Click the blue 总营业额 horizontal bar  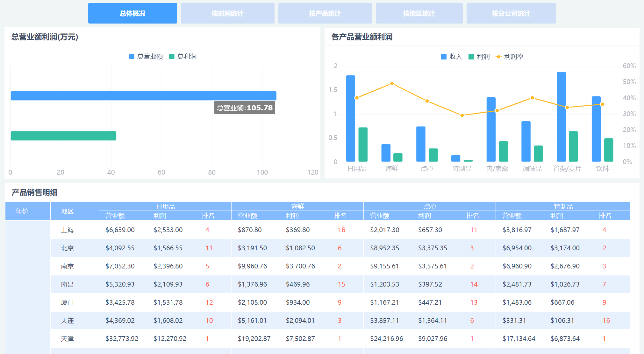(x=143, y=96)
